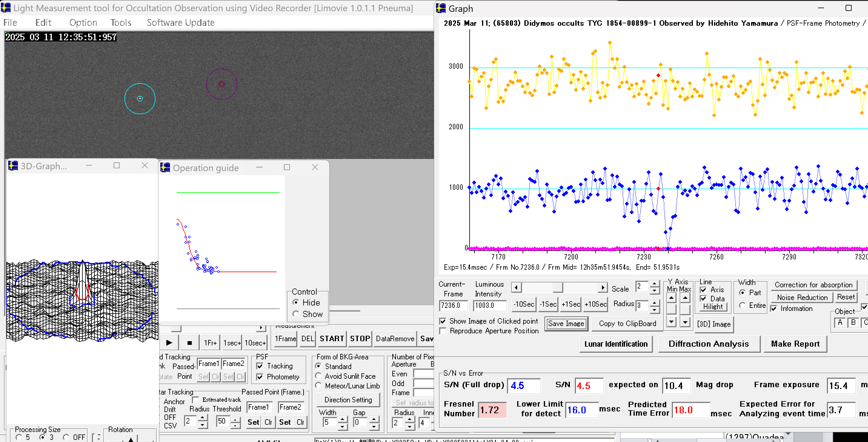The height and width of the screenshot is (442, 868).
Task: Click the graph scrollbar right arrow
Action: (x=603, y=288)
